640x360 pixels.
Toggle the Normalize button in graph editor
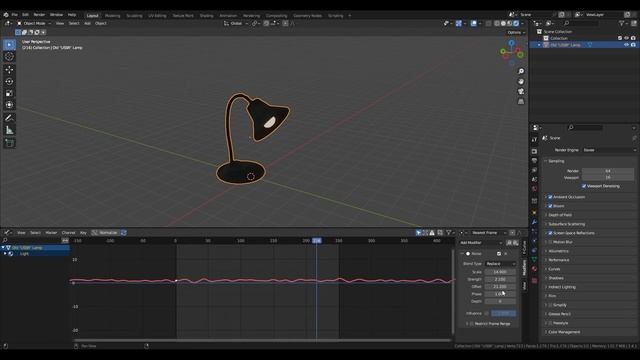tap(105, 233)
